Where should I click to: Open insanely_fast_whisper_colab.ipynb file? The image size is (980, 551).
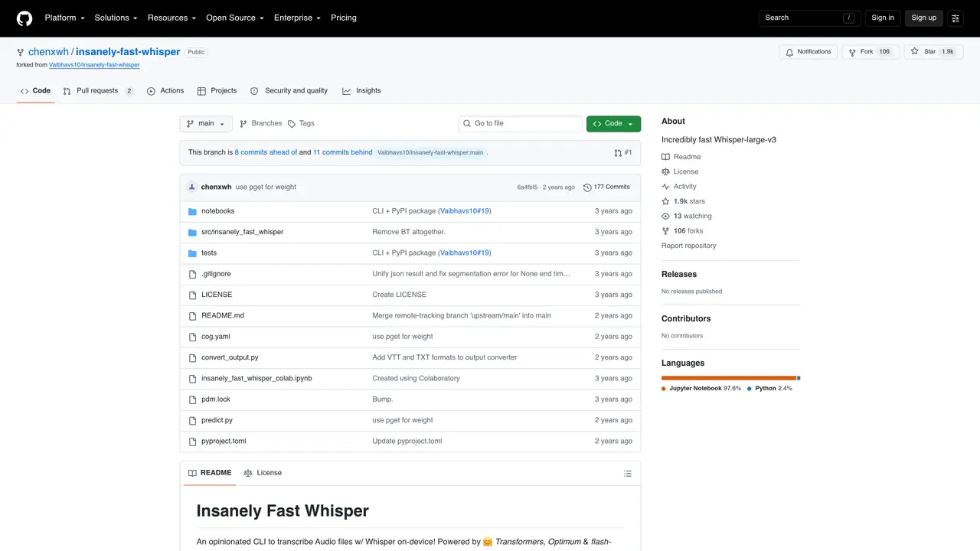point(256,379)
